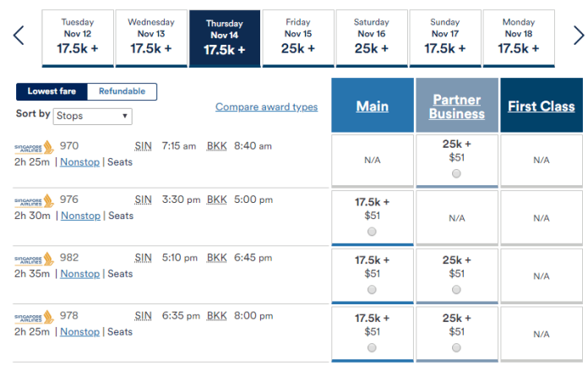Image resolution: width=588 pixels, height=366 pixels.
Task: Select Partner Business fare for flight 978
Action: (456, 347)
